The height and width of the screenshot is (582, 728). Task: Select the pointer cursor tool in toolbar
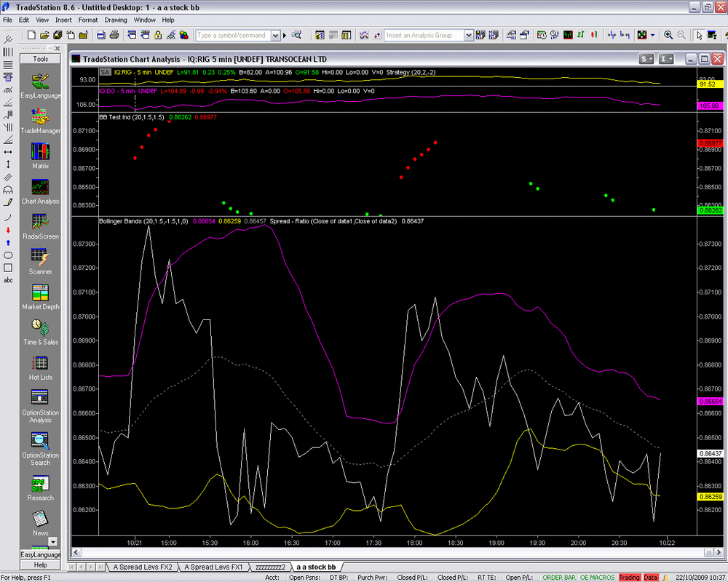pyautogui.click(x=699, y=35)
